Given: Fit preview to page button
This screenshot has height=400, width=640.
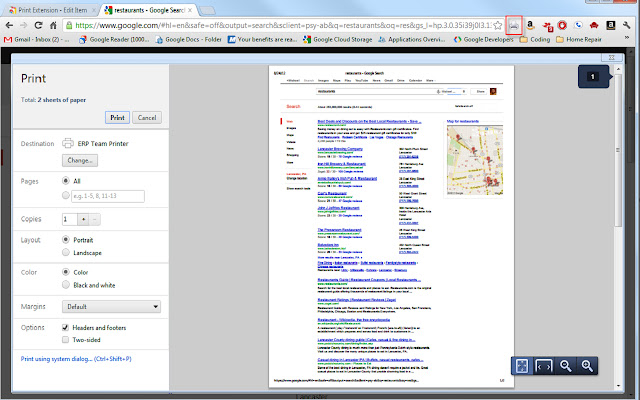Looking at the screenshot, I should click(x=522, y=366).
